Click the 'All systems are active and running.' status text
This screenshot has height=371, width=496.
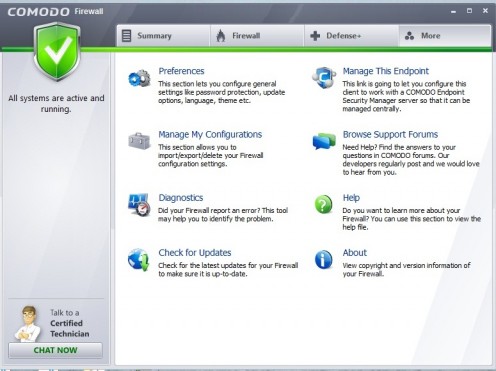(x=56, y=104)
